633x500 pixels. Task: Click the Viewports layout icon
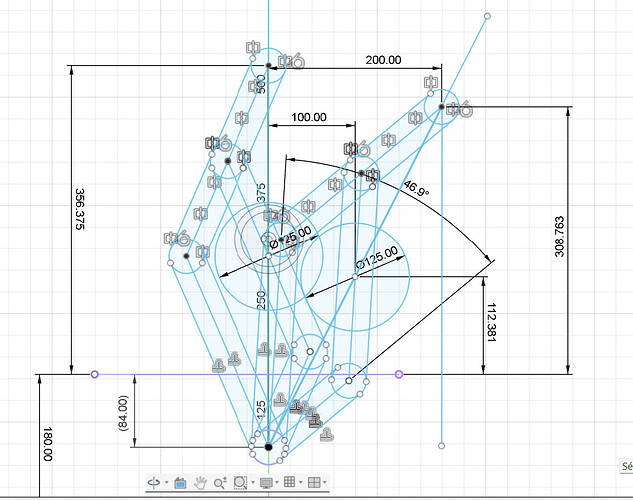coord(314,482)
